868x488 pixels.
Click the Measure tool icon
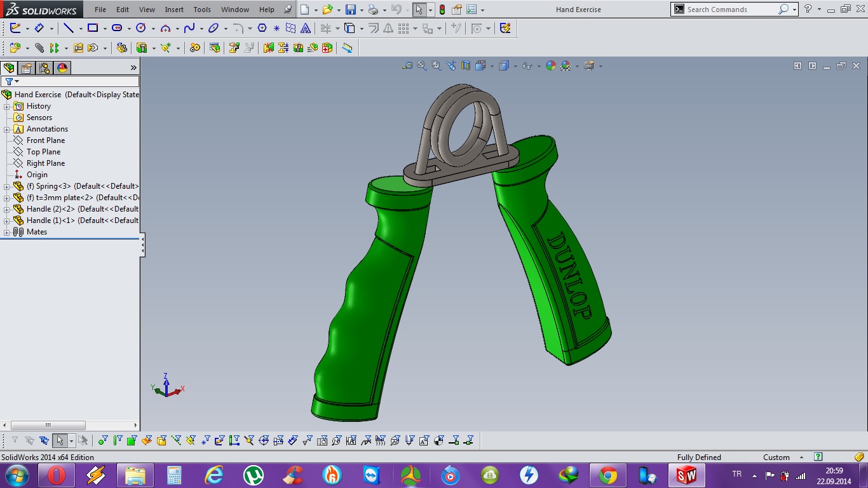(347, 48)
